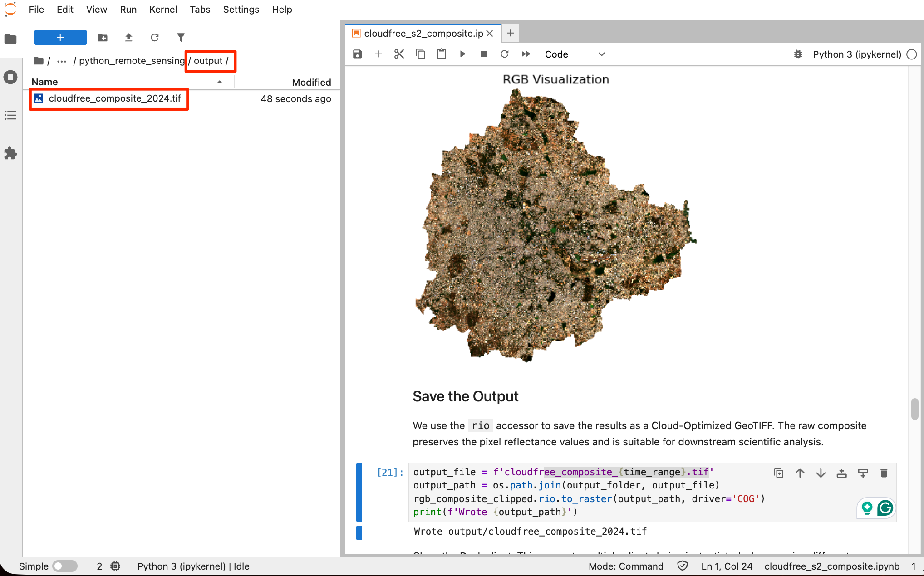
Task: Open the Help menu
Action: (x=282, y=10)
